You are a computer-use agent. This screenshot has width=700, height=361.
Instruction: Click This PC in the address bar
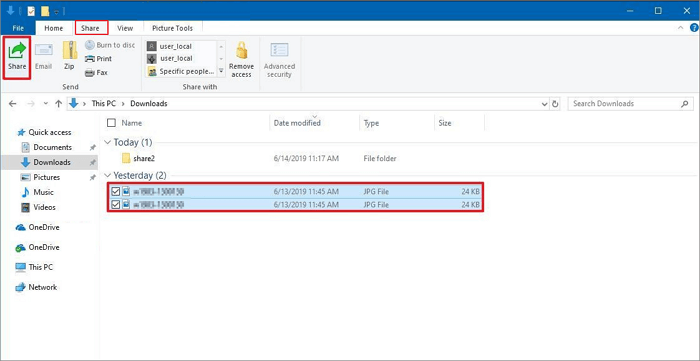coord(104,104)
